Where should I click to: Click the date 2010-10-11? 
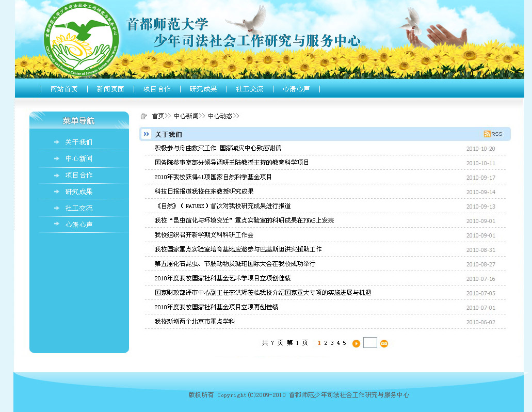click(x=481, y=163)
